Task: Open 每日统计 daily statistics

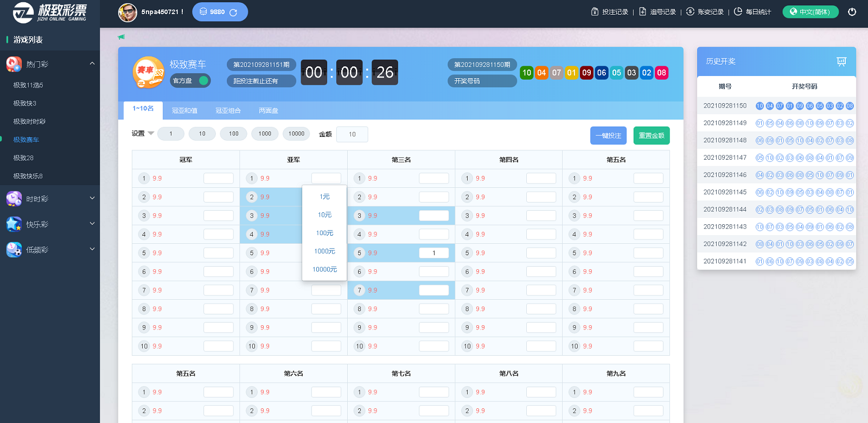Action: [x=752, y=11]
